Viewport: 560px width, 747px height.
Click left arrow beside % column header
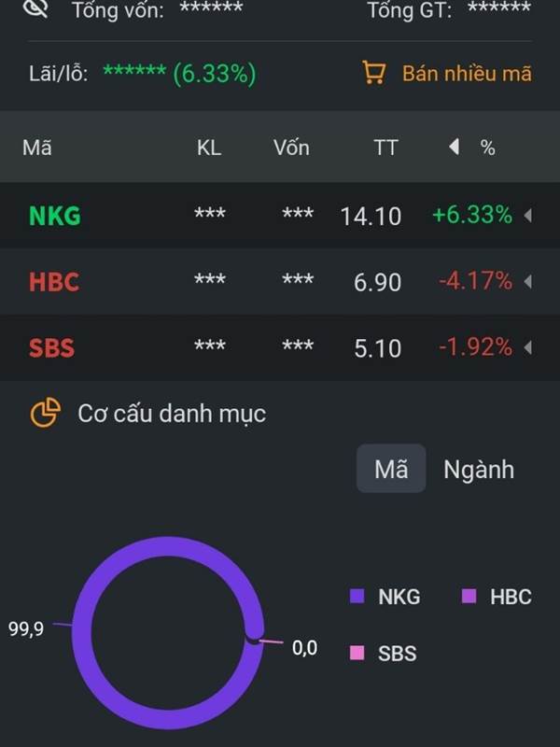tap(455, 148)
